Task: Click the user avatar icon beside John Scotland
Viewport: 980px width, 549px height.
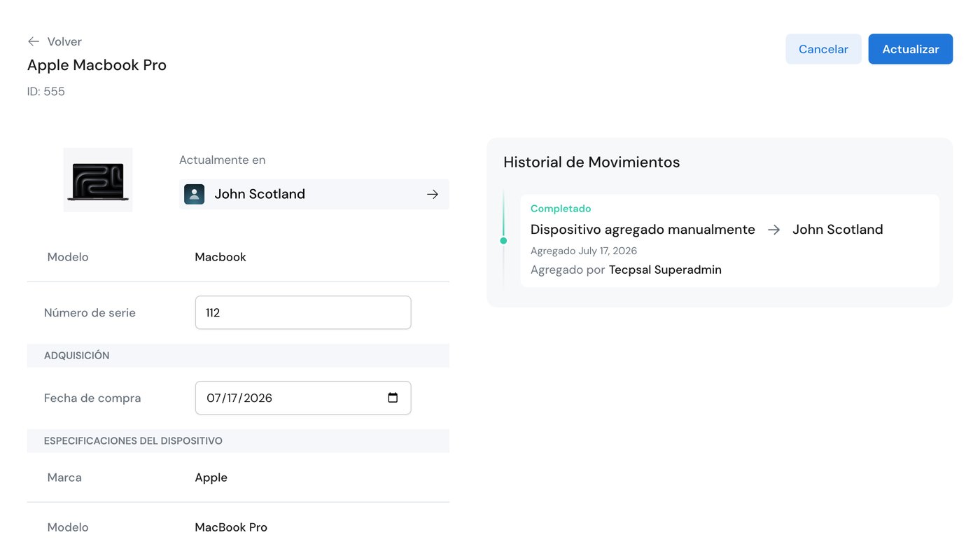Action: (x=194, y=194)
